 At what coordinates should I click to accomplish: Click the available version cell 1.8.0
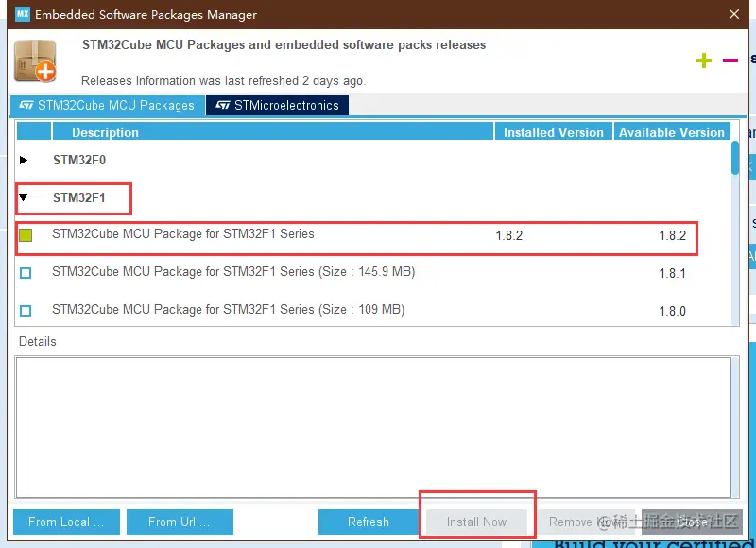click(672, 312)
